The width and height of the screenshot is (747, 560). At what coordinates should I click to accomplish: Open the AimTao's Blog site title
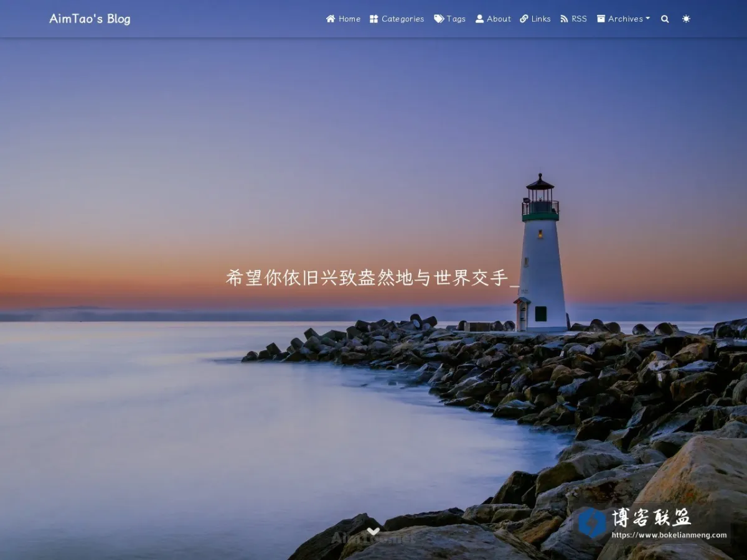[90, 19]
